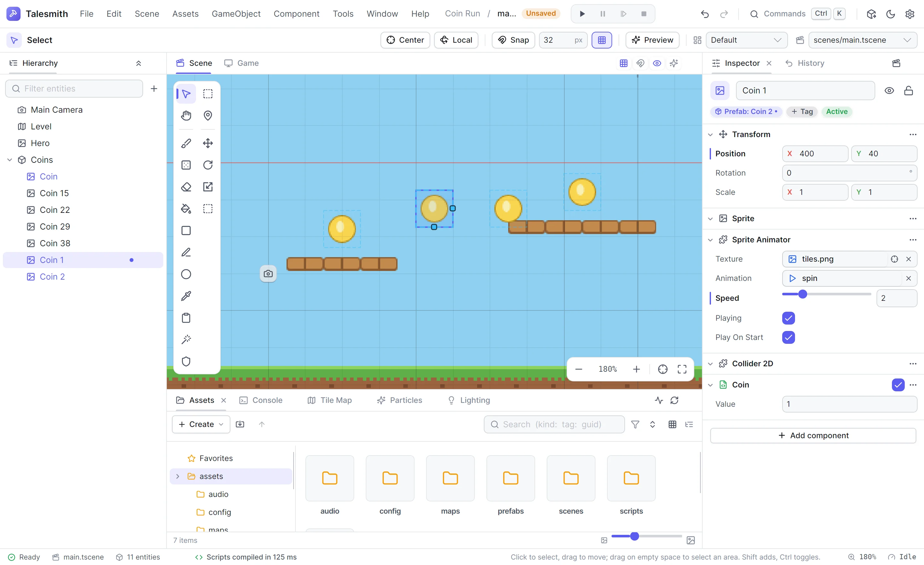This screenshot has width=924, height=565.
Task: Expand the assets folder in tree
Action: [177, 476]
